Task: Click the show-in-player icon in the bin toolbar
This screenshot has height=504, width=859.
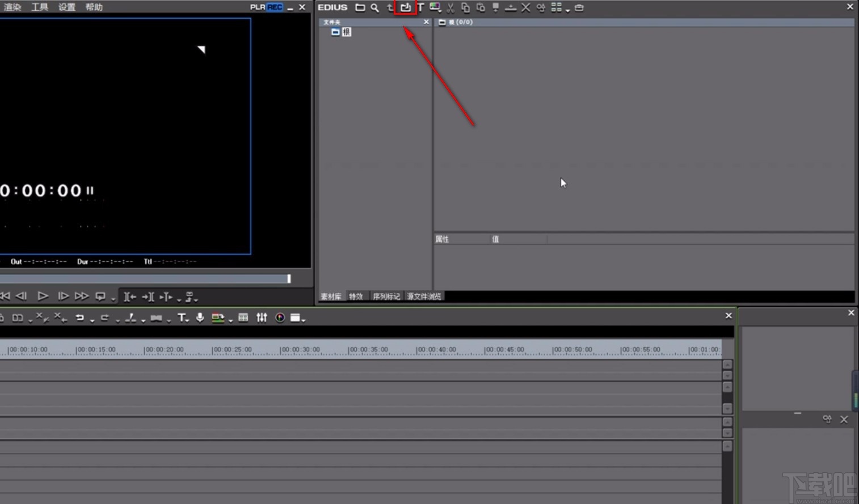Action: coord(495,7)
